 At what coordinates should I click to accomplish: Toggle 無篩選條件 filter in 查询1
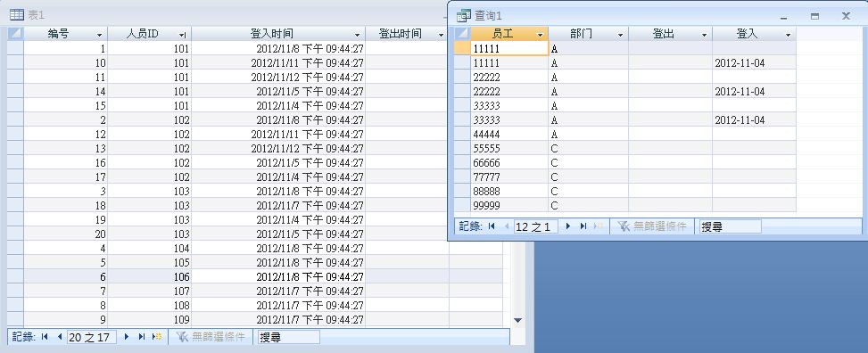[652, 226]
